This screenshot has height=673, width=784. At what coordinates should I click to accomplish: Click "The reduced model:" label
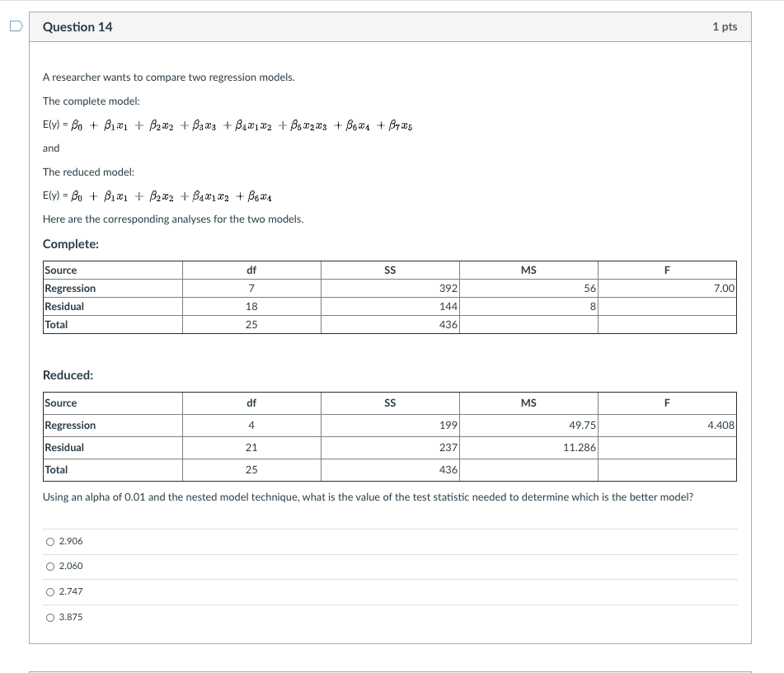point(88,172)
